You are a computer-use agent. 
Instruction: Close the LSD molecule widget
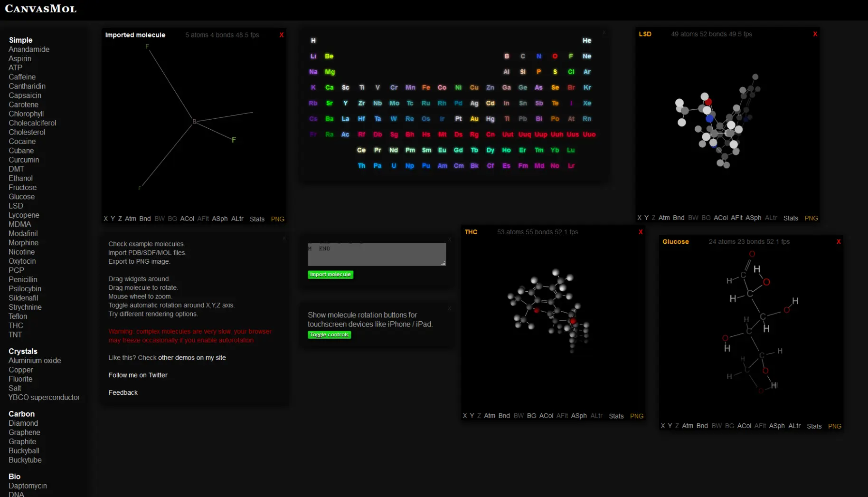click(x=815, y=34)
